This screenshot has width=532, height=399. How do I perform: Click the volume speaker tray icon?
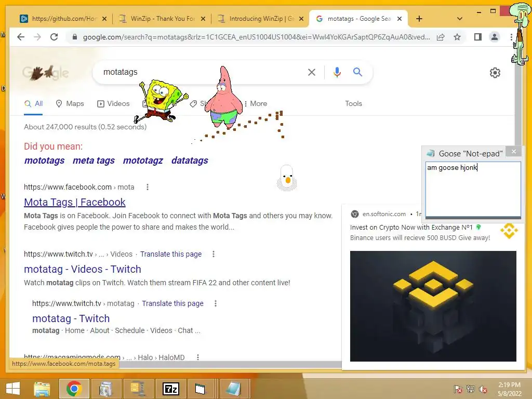pyautogui.click(x=483, y=389)
